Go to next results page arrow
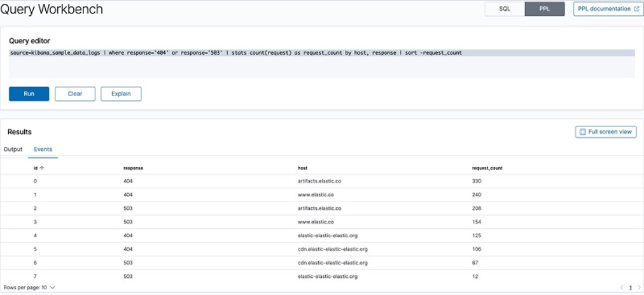 tap(639, 287)
